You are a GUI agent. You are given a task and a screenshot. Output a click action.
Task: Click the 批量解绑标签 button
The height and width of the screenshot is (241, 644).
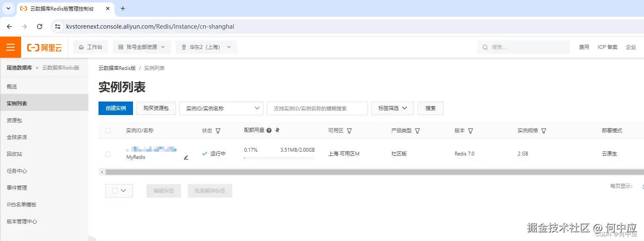pyautogui.click(x=210, y=191)
